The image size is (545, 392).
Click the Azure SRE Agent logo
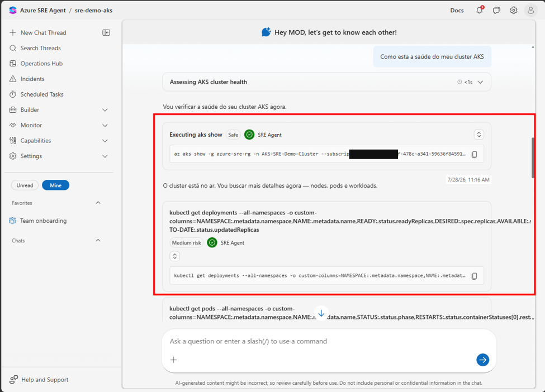point(13,10)
